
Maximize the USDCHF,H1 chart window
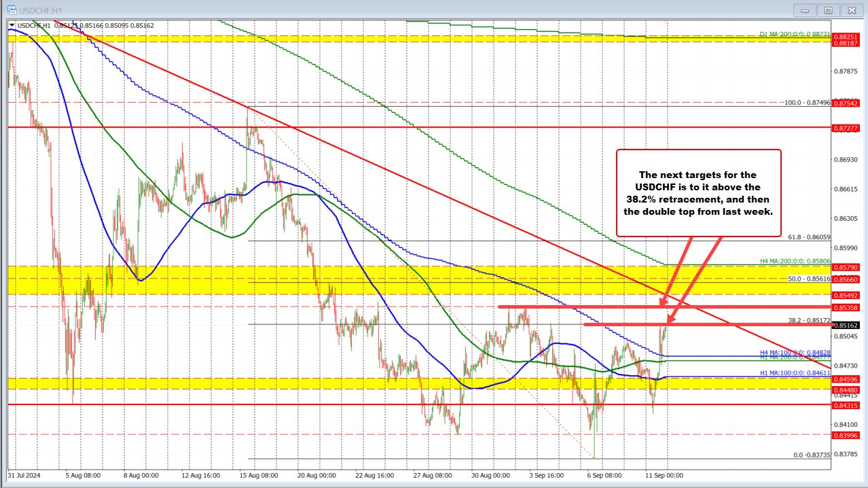coord(828,9)
